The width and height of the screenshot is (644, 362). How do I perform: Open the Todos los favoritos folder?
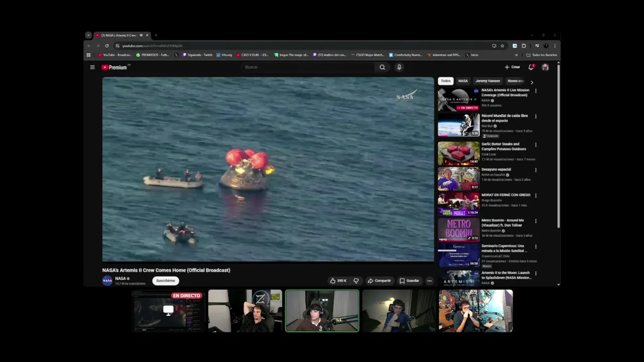542,55
